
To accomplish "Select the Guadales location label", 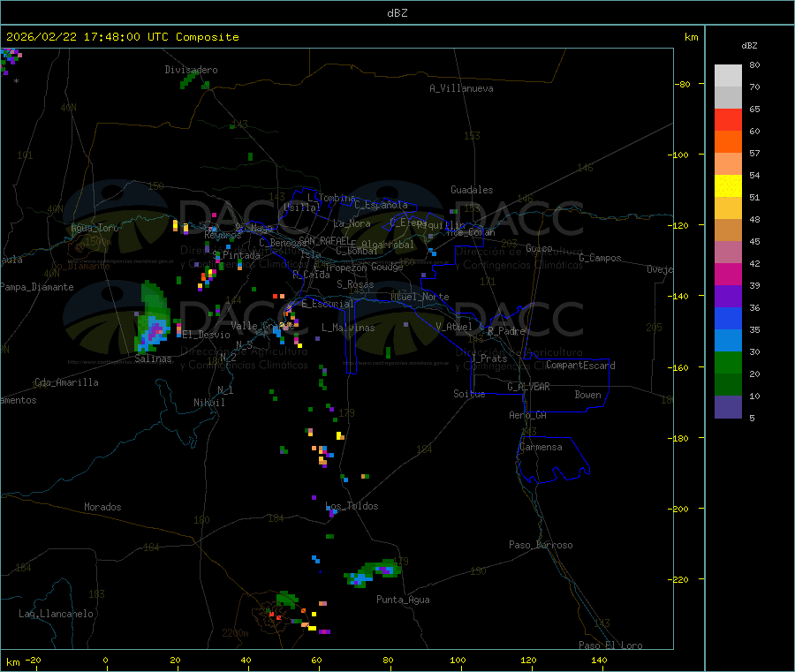I will pos(472,190).
